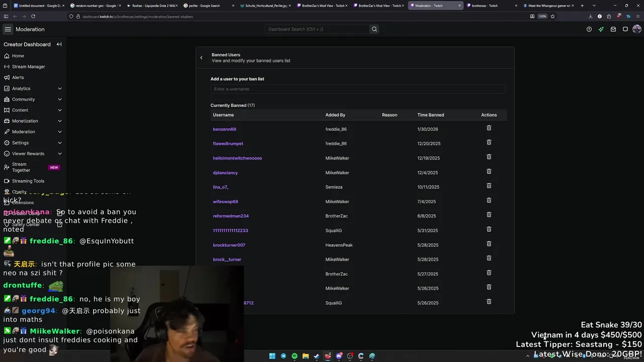This screenshot has height=362, width=644.
Task: Click the dashboard search magnifier button
Action: (374, 29)
